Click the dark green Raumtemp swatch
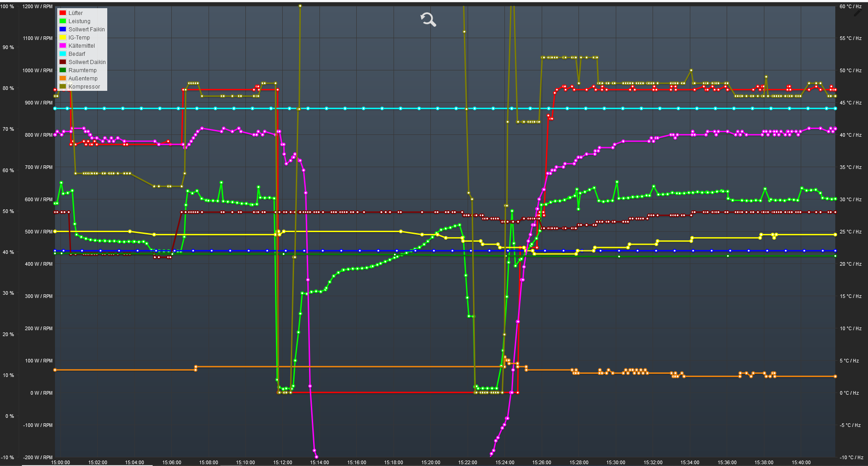The width and height of the screenshot is (868, 466). 63,70
